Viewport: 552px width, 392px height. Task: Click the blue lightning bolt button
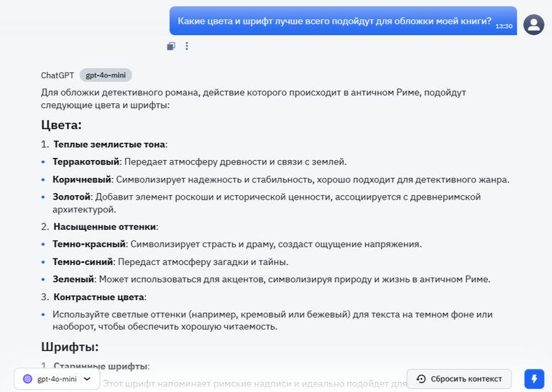(x=534, y=378)
